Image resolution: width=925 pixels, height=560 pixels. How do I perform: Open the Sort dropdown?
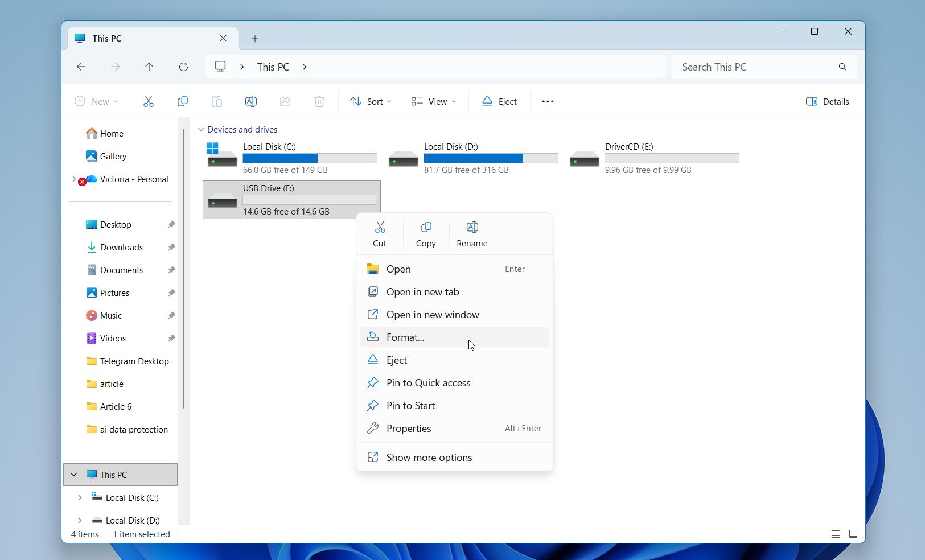pyautogui.click(x=371, y=101)
